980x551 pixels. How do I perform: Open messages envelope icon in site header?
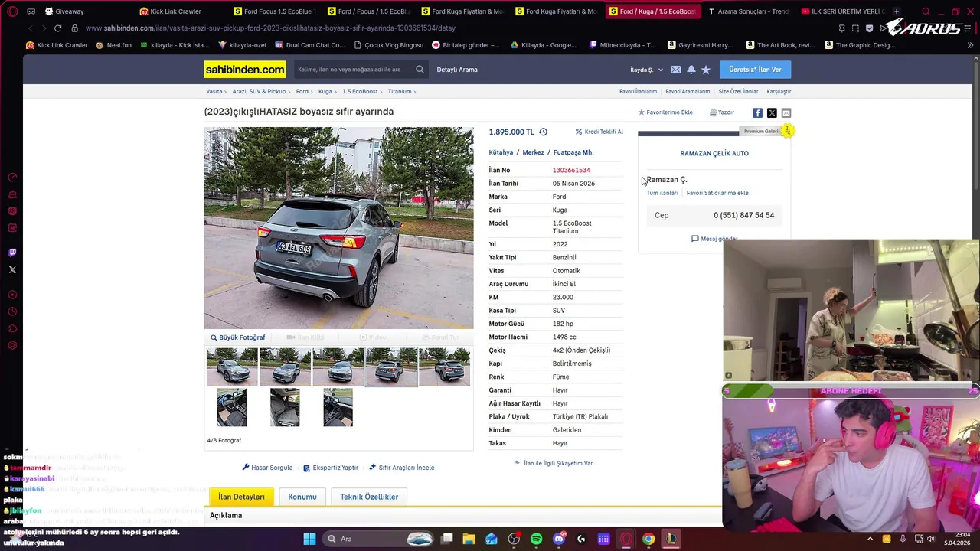click(x=675, y=70)
